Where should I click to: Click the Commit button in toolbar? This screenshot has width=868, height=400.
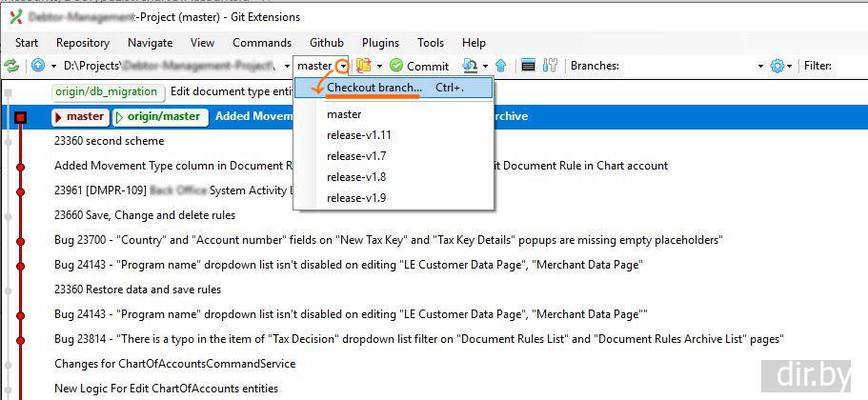419,66
